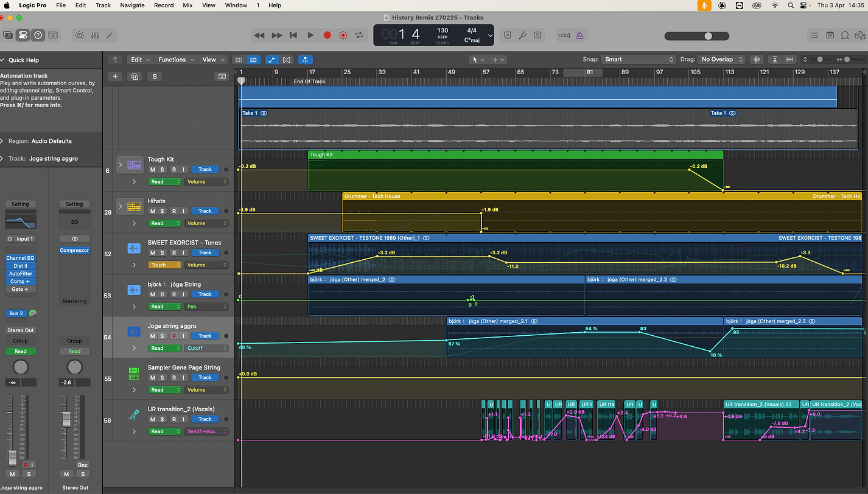Viewport: 868px width, 494px height.
Task: Toggle the 1234 count-in button
Action: (564, 35)
